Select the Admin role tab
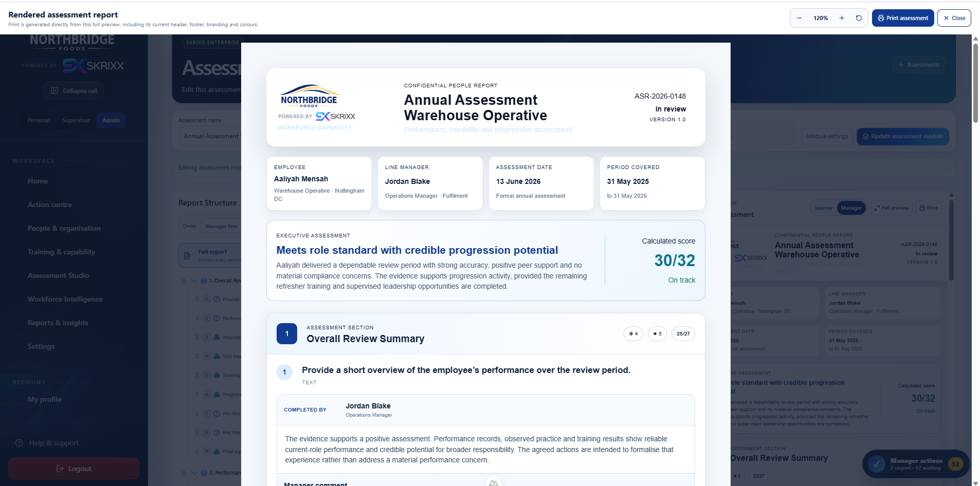This screenshot has width=980, height=486. tap(111, 120)
